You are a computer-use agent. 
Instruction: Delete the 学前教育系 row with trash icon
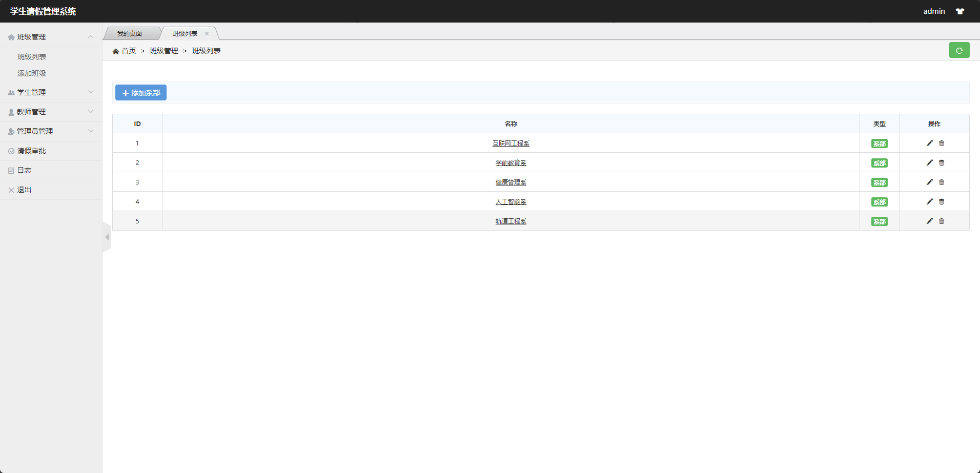click(x=942, y=163)
